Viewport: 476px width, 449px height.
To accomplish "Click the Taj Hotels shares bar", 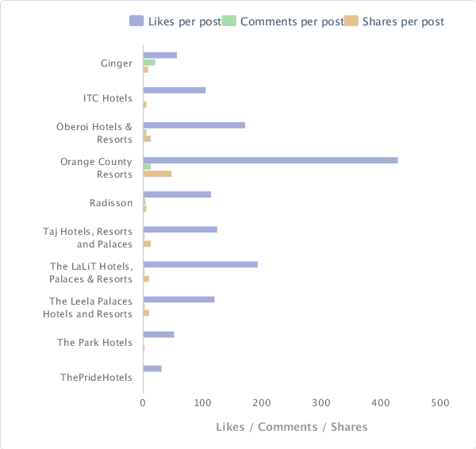I will pyautogui.click(x=147, y=244).
